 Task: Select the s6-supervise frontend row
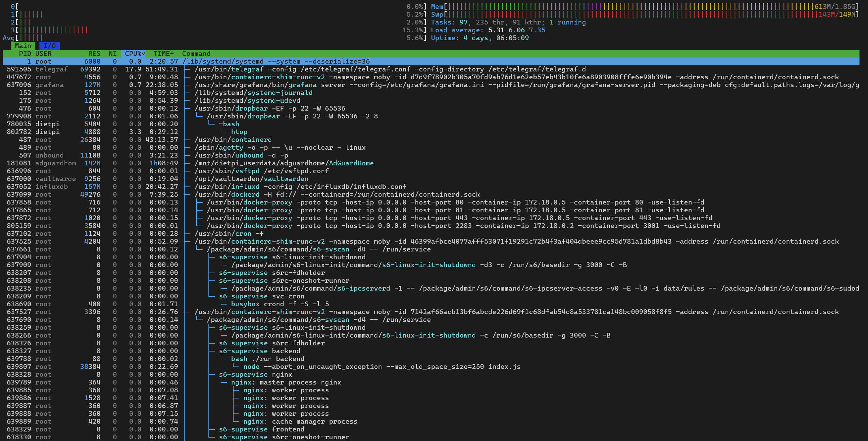[431, 429]
